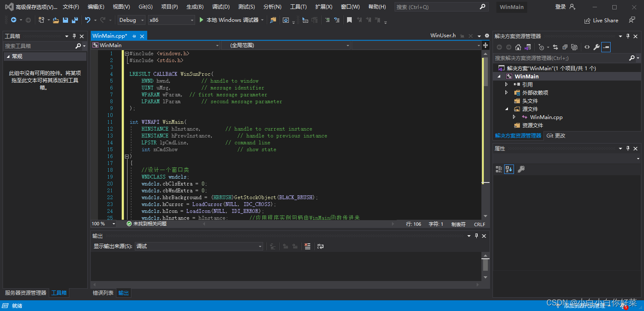Viewport: 644px width, 311px height.
Task: Open the 调试(D) menu
Action: [x=221, y=7]
